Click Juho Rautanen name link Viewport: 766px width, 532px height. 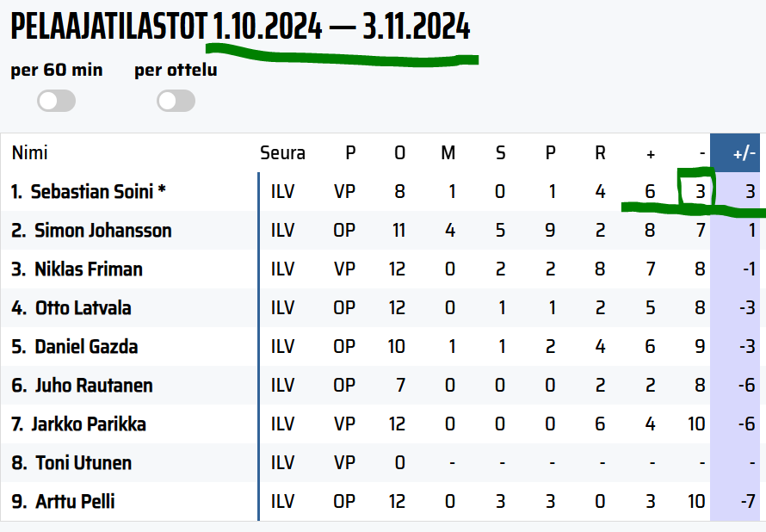[94, 386]
